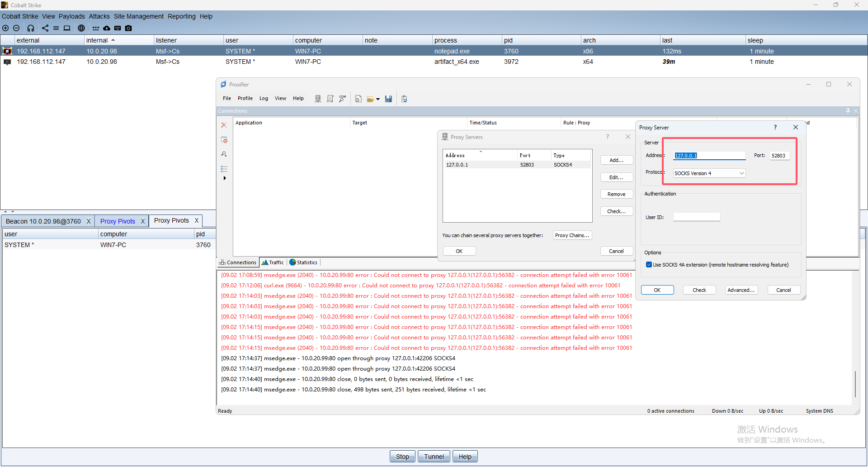Click the magnifier-plus icon in Connections sidebar

224,154
